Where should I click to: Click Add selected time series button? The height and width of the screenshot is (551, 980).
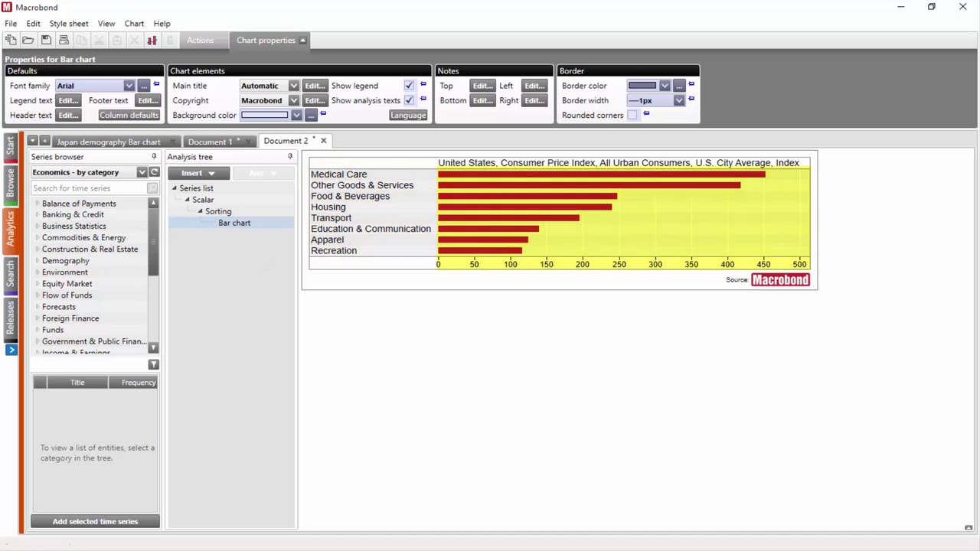point(95,521)
